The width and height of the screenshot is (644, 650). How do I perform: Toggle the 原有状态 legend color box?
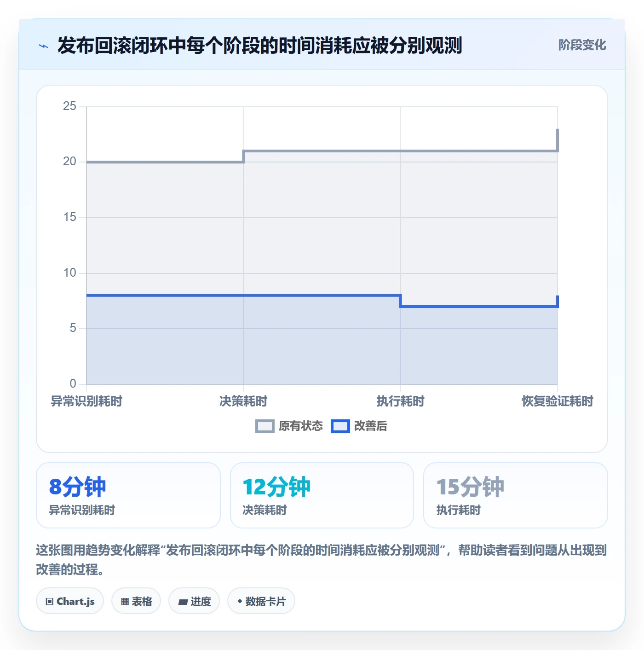264,426
